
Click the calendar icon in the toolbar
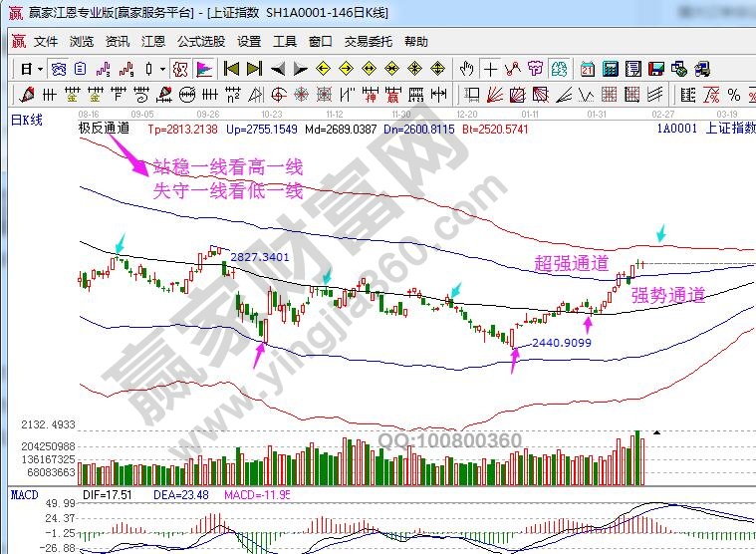(586, 69)
